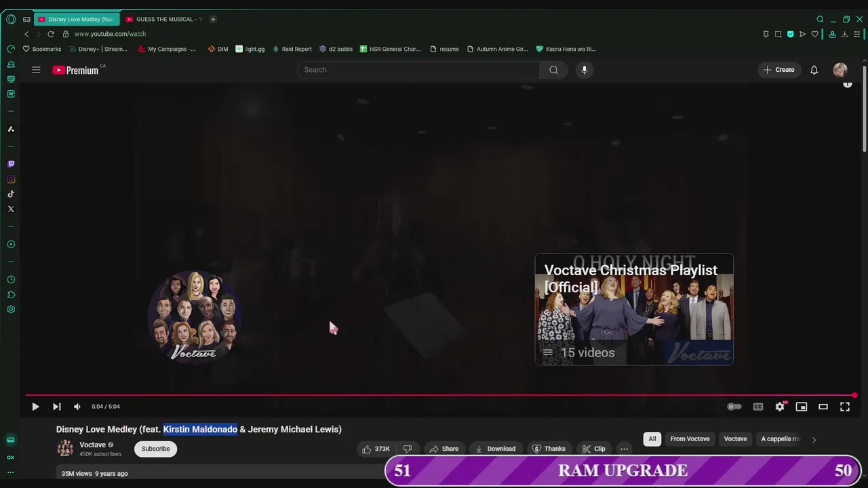Viewport: 868px width, 488px height.
Task: Open the Opera GX main menu logo
Action: point(11,19)
